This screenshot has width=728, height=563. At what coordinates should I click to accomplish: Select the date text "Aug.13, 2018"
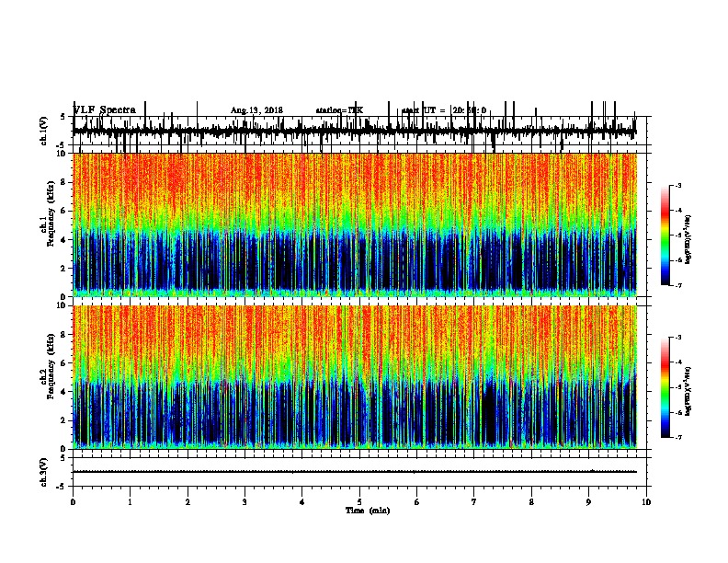coord(256,110)
